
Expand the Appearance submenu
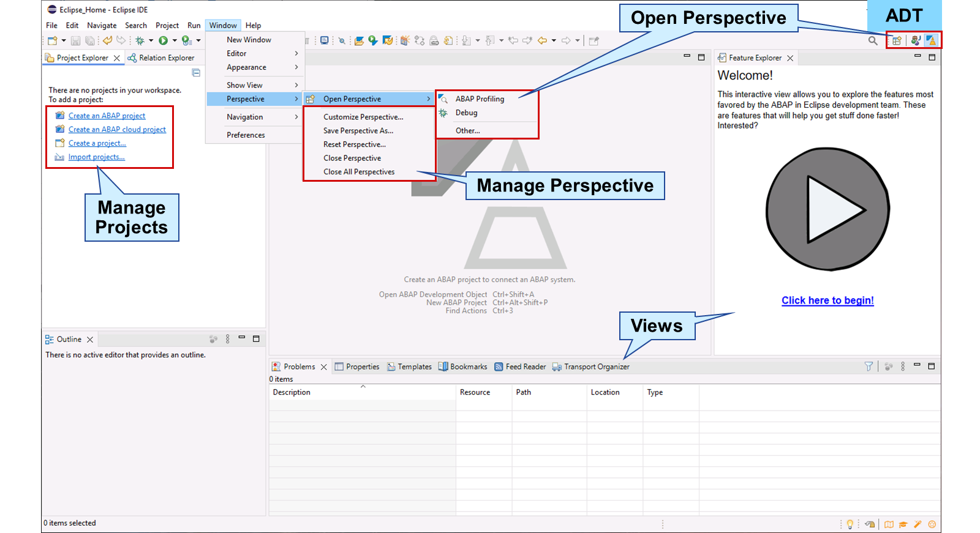(255, 67)
